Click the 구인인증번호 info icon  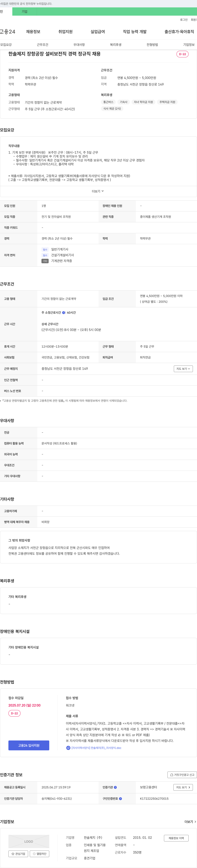tap(120, 799)
